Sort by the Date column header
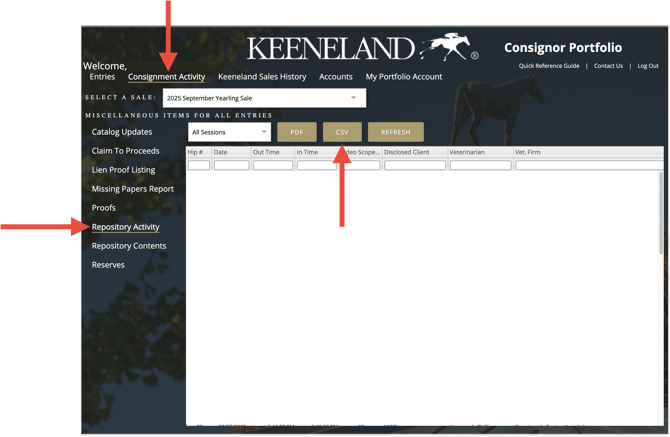 [231, 152]
